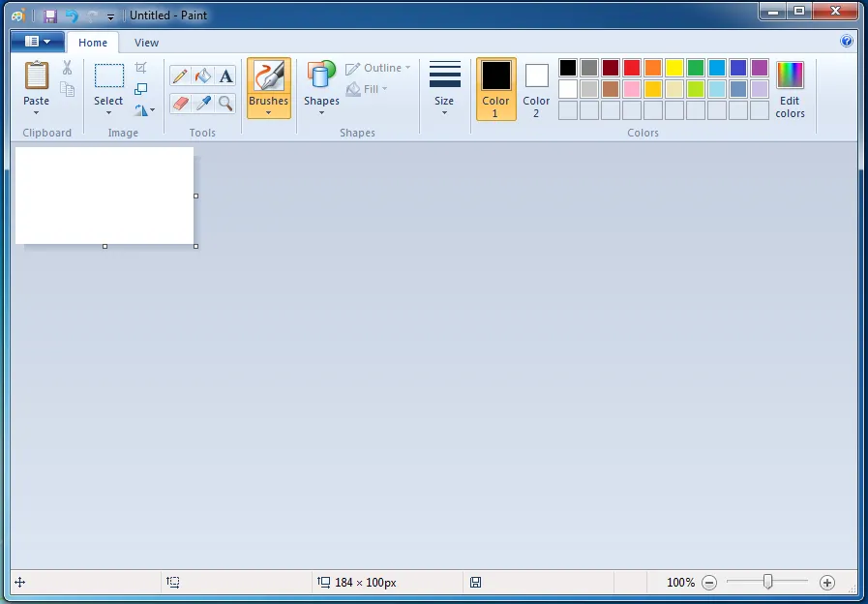Click the Edit colors button

click(x=790, y=90)
